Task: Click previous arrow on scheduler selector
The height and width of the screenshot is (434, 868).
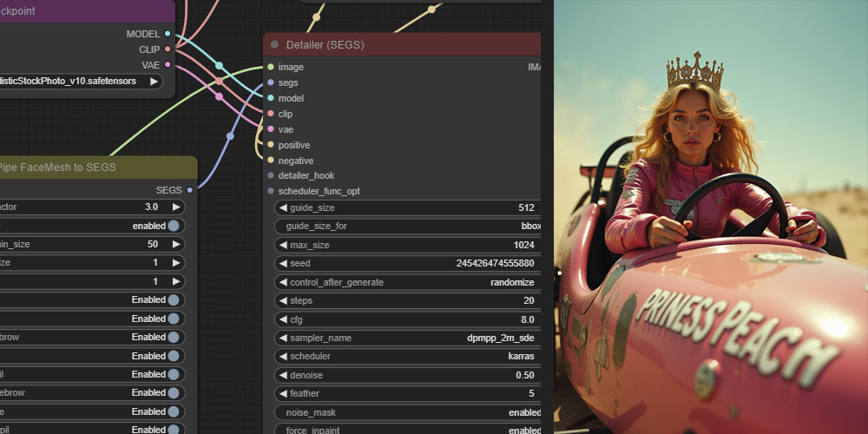Action: coord(283,356)
